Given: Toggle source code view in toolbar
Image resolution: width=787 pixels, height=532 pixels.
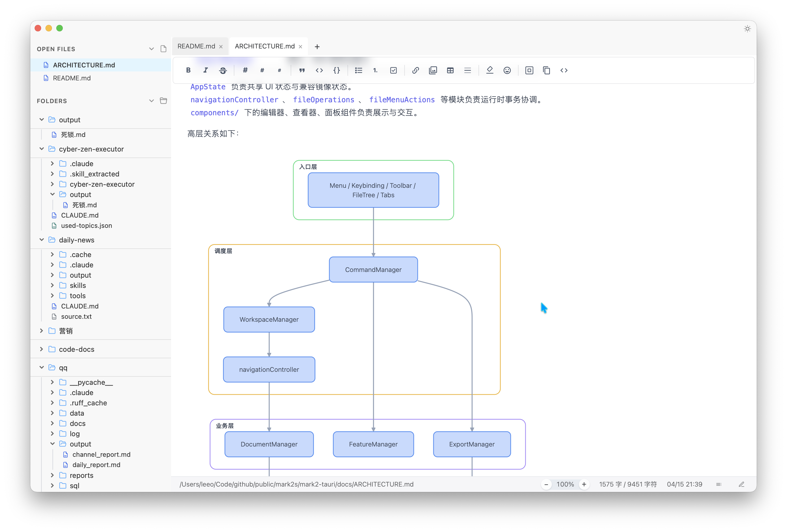Looking at the screenshot, I should (564, 70).
